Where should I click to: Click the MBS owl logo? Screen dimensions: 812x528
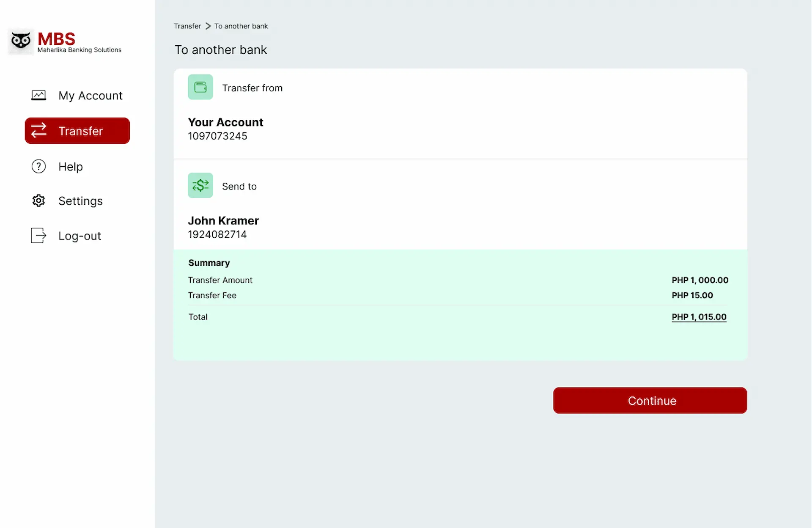click(21, 41)
